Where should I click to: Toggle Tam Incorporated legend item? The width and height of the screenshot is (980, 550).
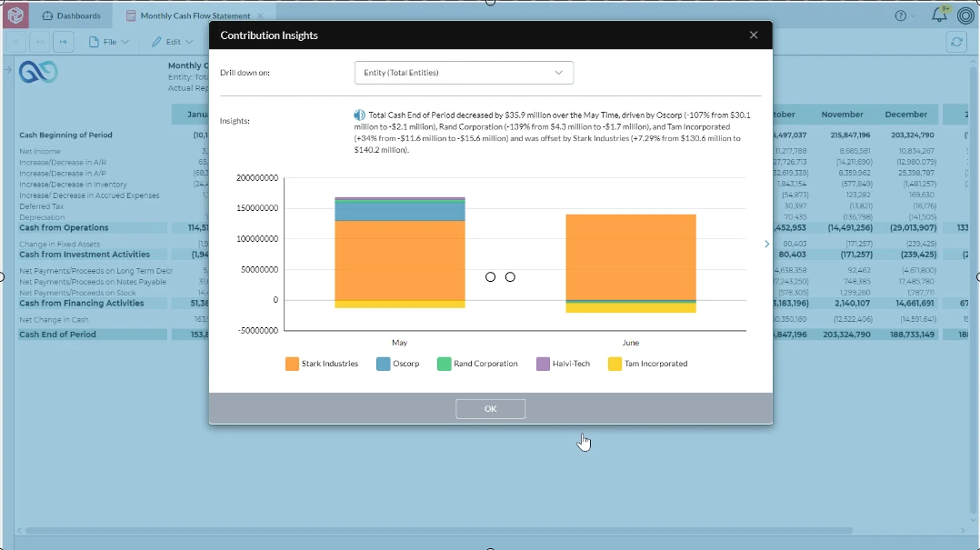[x=647, y=364]
